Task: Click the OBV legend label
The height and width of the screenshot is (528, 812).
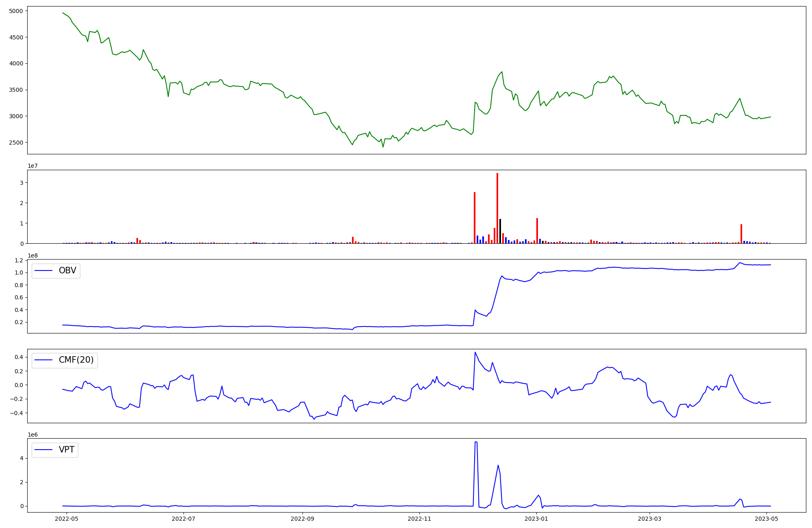Action: 67,270
